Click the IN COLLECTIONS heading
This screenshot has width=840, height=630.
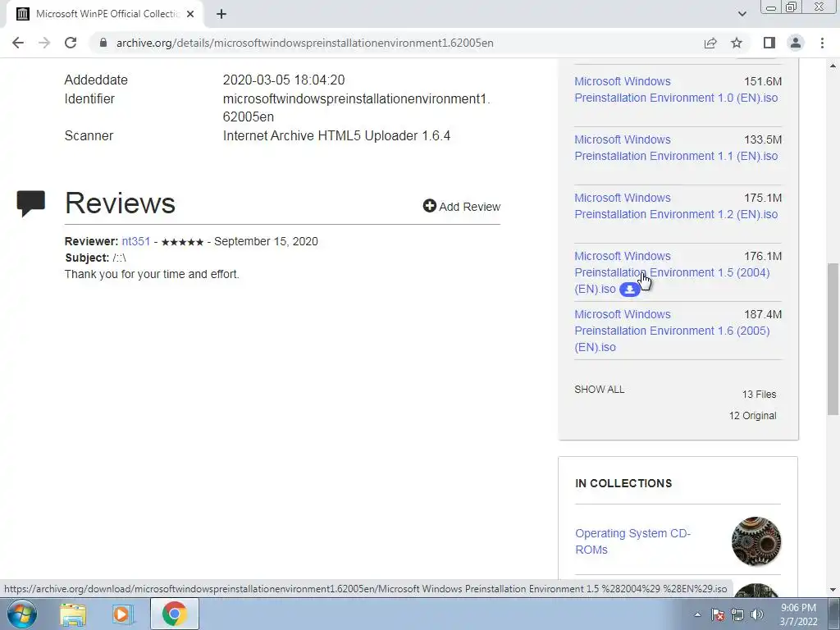pyautogui.click(x=623, y=483)
